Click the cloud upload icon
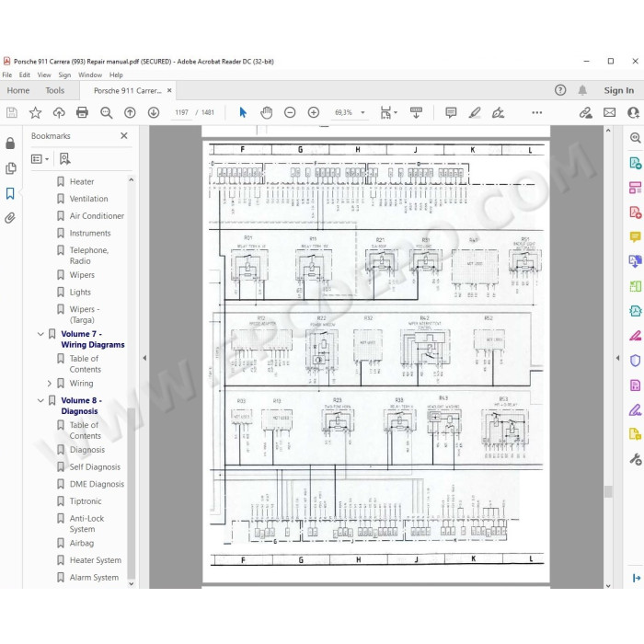Image resolution: width=644 pixels, height=644 pixels. (x=59, y=112)
